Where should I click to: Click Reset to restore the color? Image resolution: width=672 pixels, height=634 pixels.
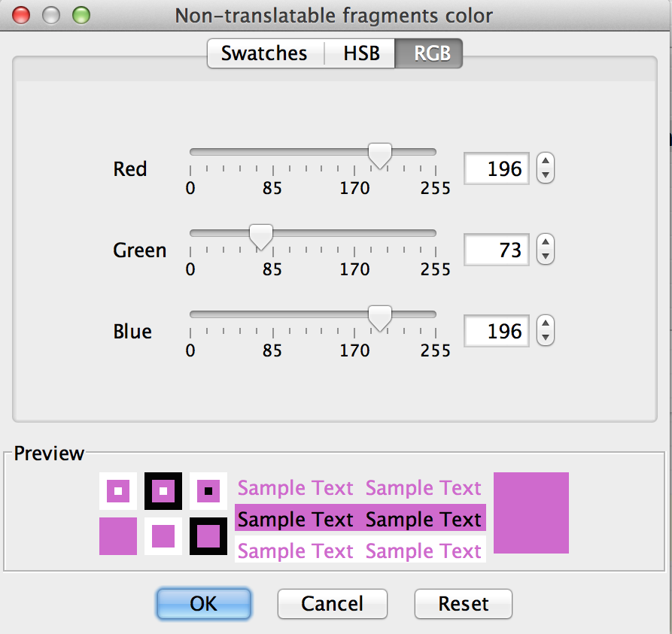click(464, 603)
